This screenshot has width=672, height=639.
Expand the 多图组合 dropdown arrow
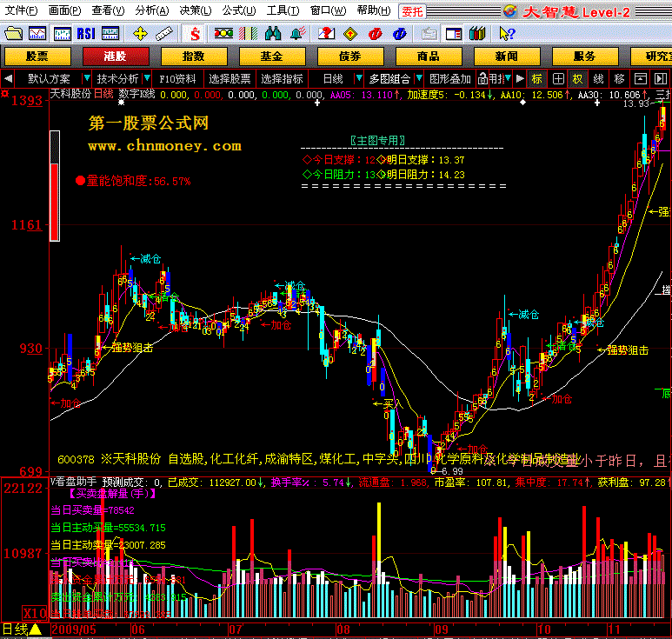419,78
